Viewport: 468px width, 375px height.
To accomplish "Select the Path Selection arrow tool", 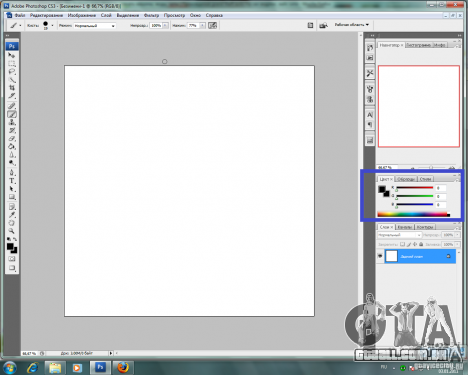I will pos(12,189).
